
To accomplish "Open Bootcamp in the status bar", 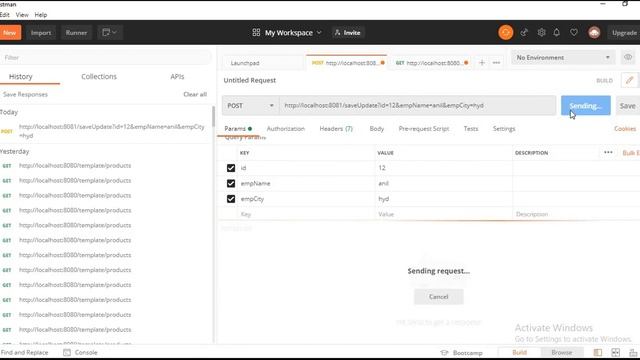I will point(462,353).
